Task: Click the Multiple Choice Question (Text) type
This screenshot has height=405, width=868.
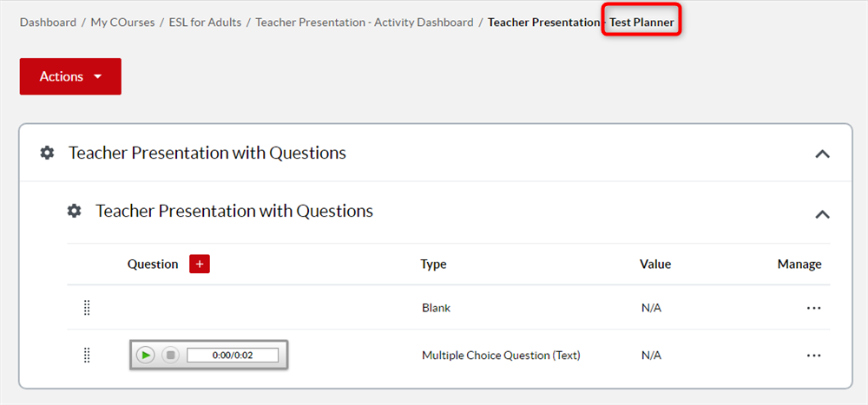Action: (501, 355)
